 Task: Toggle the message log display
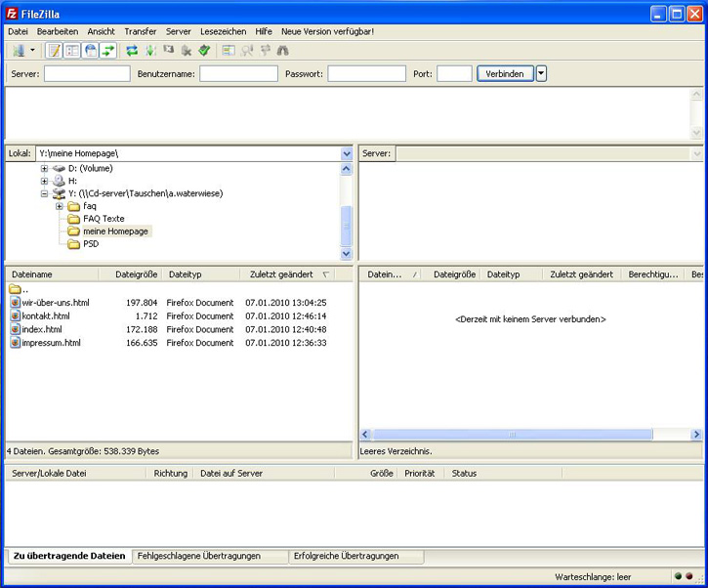click(54, 51)
